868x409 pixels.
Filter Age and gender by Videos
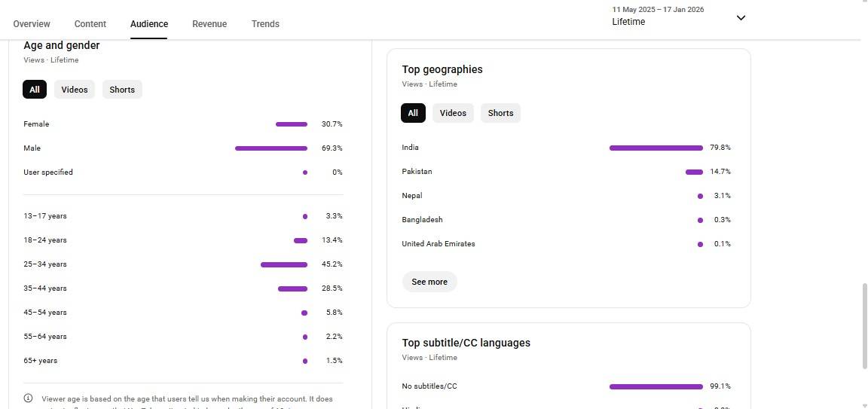(x=75, y=90)
